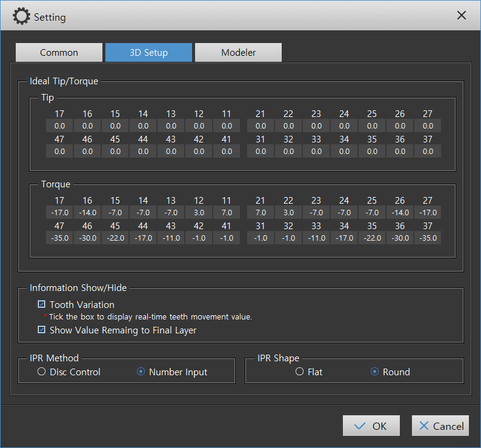Click the Setting gear icon
The width and height of the screenshot is (481, 448).
pos(21,16)
